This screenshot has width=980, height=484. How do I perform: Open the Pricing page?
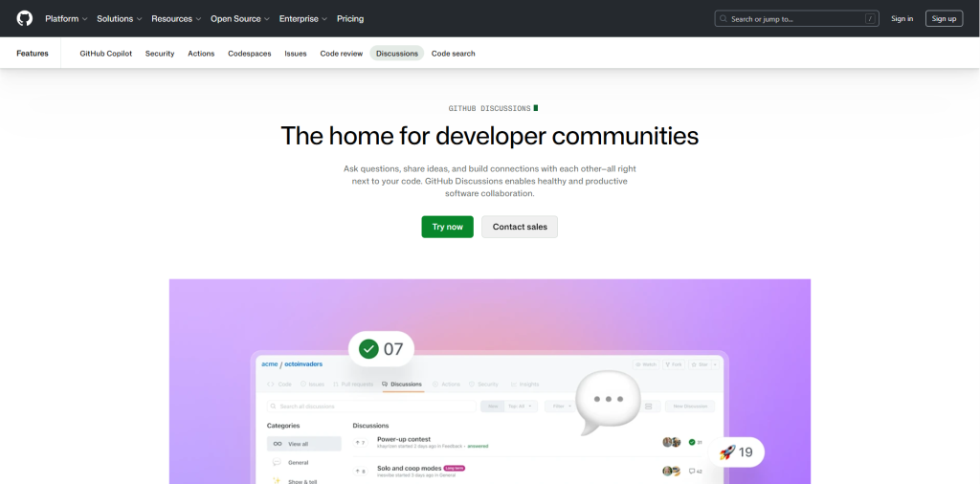[350, 19]
